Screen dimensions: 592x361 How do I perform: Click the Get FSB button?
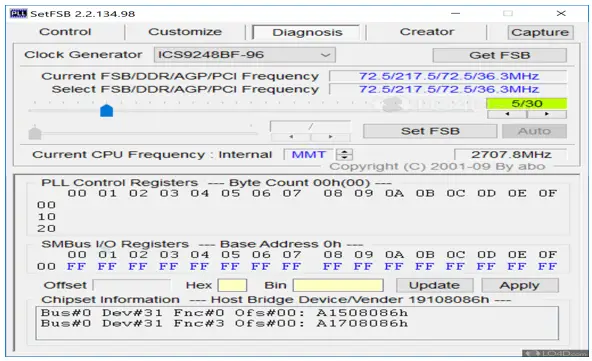tap(500, 55)
